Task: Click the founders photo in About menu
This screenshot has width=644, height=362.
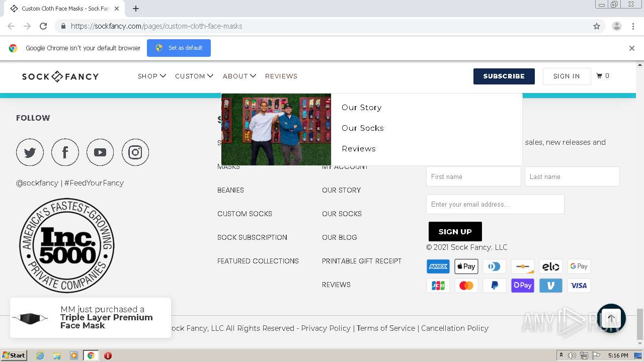Action: 276,129
